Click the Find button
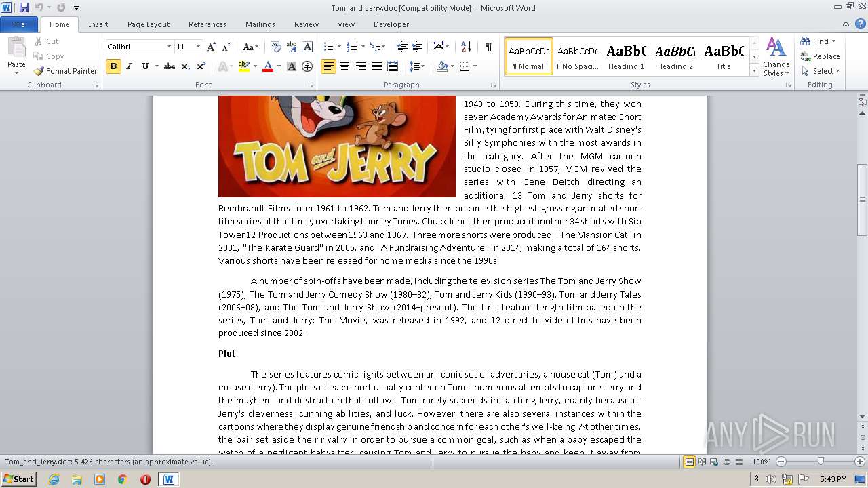The image size is (868, 488). (x=814, y=41)
